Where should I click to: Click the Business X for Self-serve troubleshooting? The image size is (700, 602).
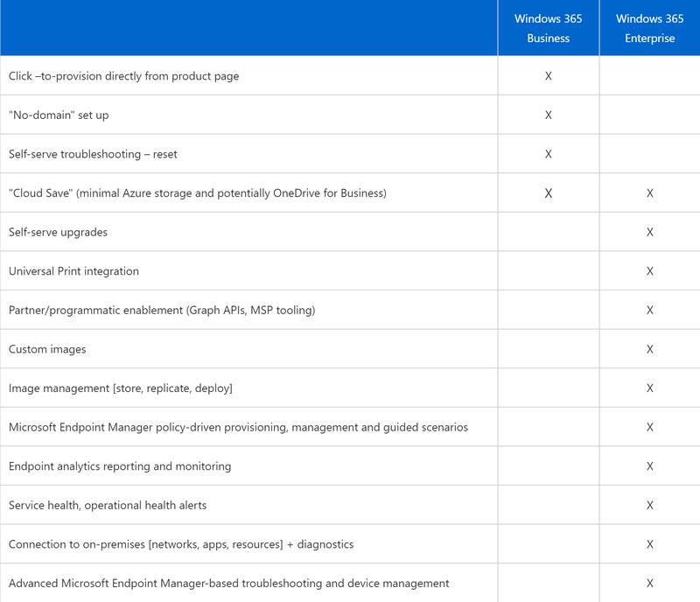549,154
